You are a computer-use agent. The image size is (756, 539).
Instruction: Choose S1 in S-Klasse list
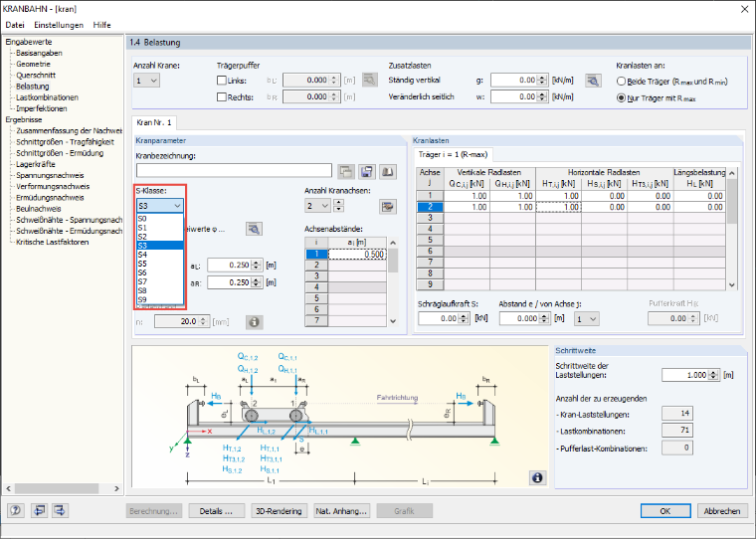(160, 228)
